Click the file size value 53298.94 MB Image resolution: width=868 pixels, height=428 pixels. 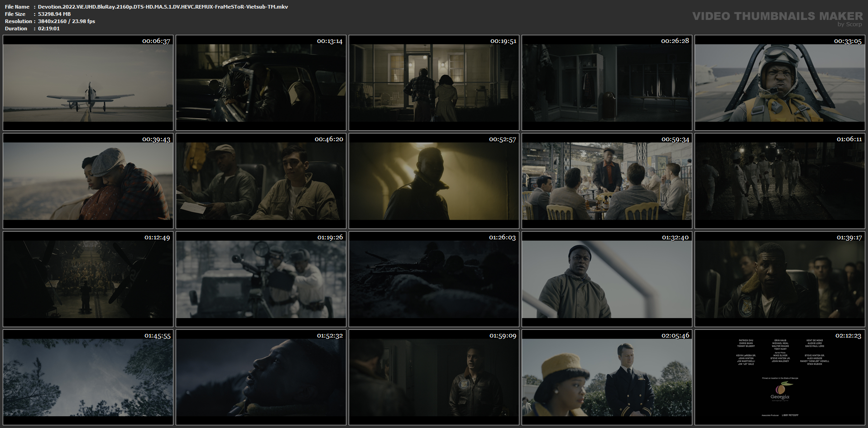[54, 14]
